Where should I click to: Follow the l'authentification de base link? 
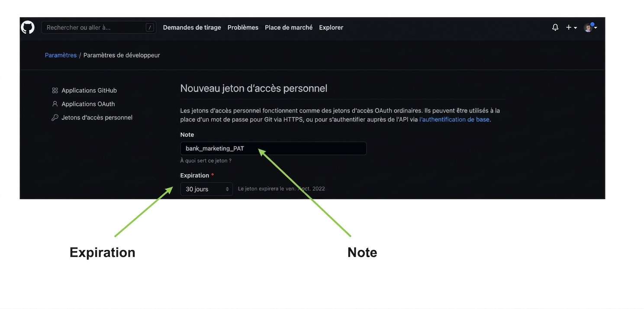454,119
